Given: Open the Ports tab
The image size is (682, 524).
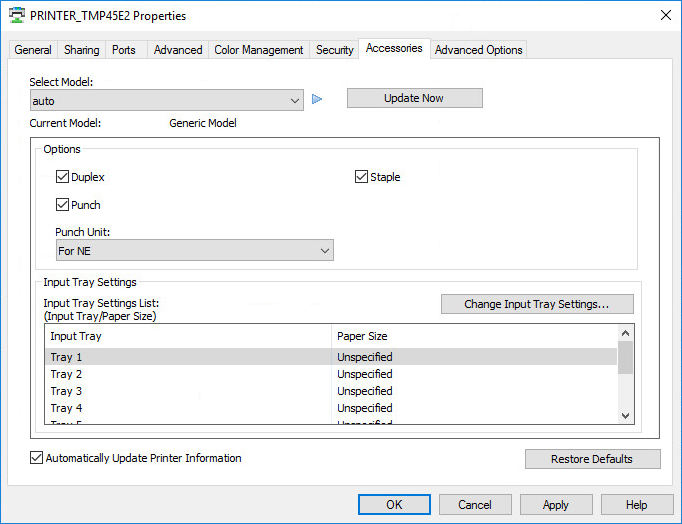Looking at the screenshot, I should pos(124,50).
